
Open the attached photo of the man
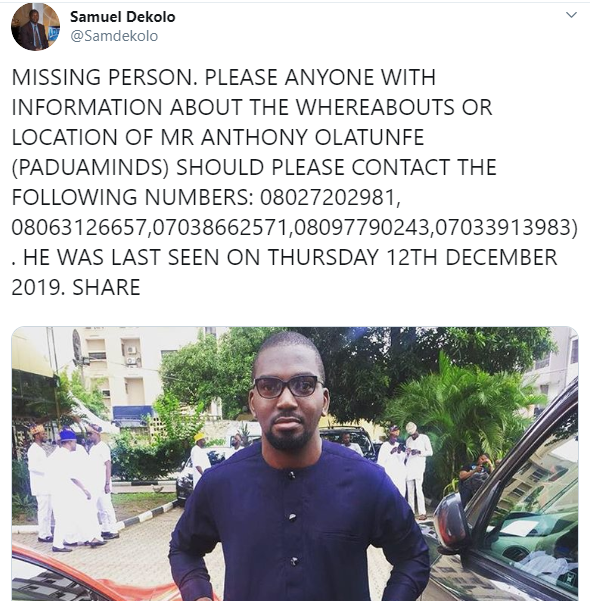click(294, 464)
